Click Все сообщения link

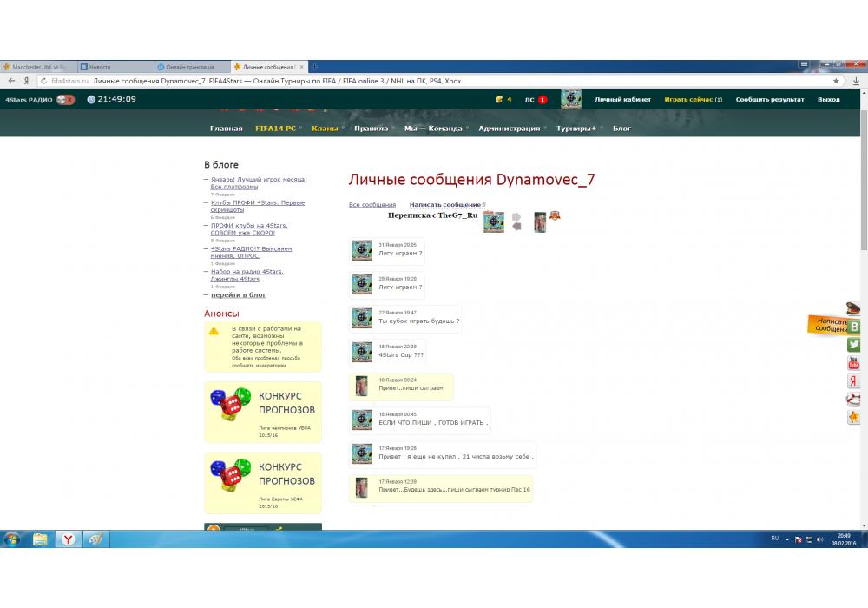372,205
